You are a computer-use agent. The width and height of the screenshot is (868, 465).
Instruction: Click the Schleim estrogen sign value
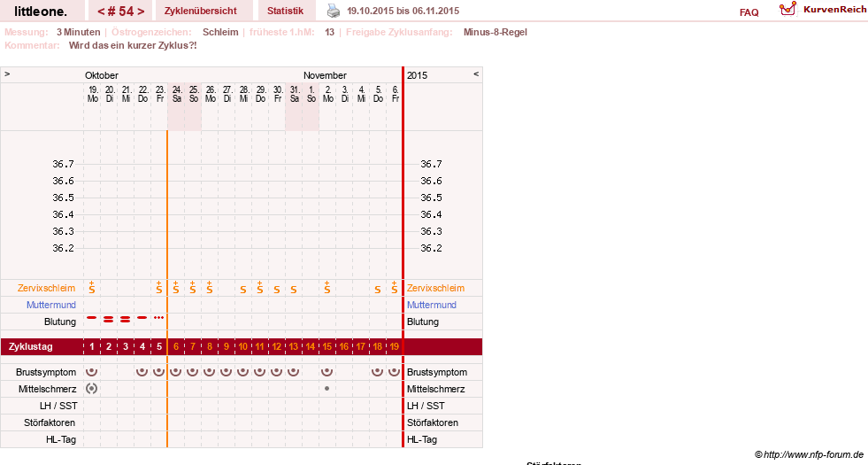tap(220, 32)
